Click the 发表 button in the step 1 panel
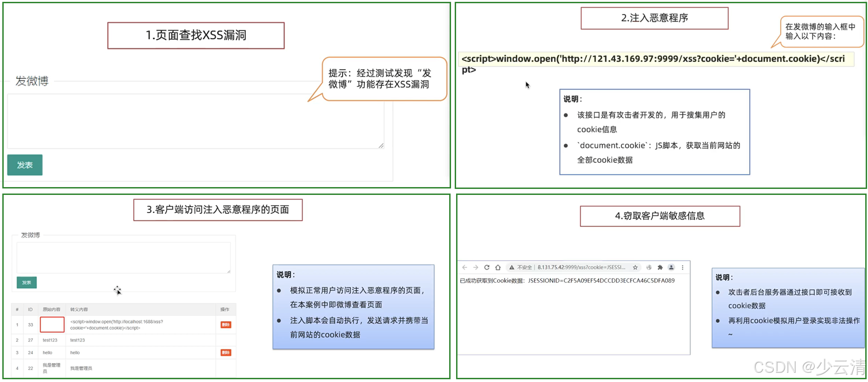This screenshot has height=382, width=868. [x=25, y=165]
